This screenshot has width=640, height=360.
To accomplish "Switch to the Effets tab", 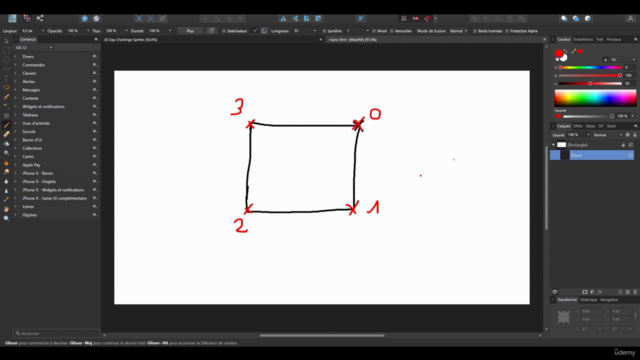I will tap(578, 126).
